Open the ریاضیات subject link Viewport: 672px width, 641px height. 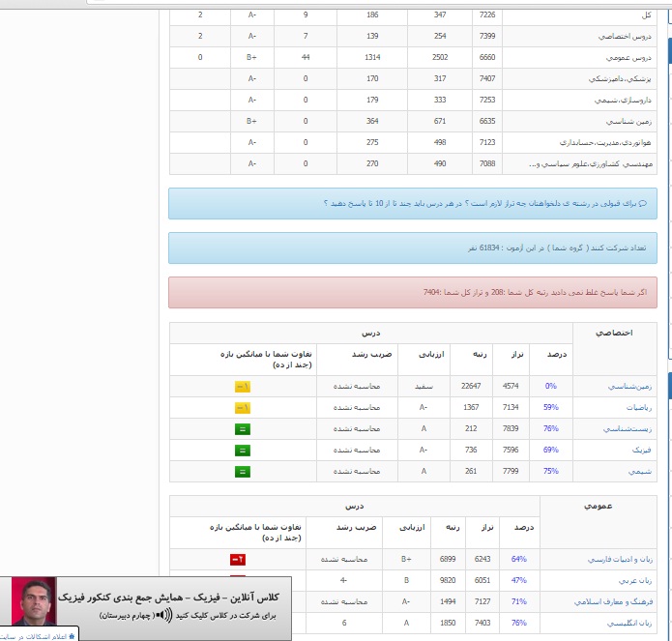[638, 408]
